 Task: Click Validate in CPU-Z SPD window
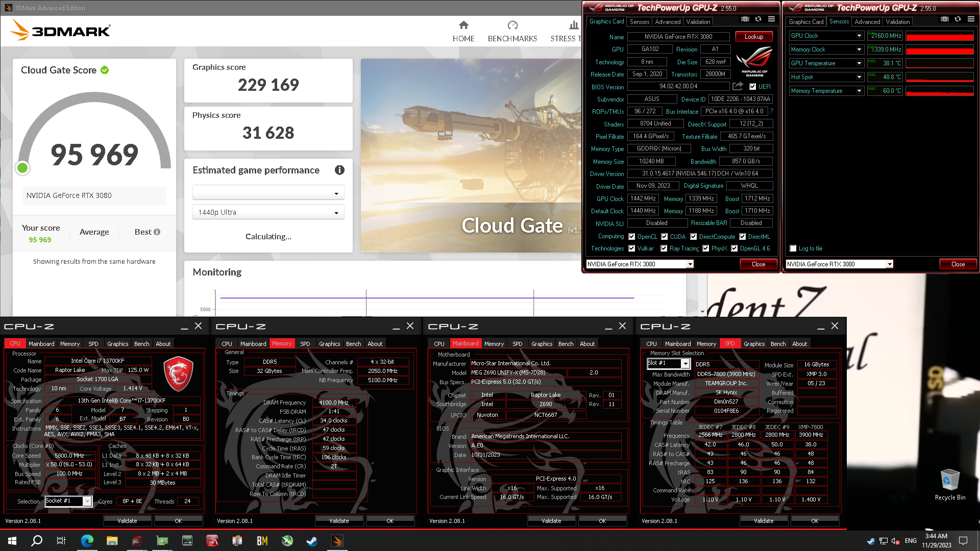pyautogui.click(x=764, y=521)
